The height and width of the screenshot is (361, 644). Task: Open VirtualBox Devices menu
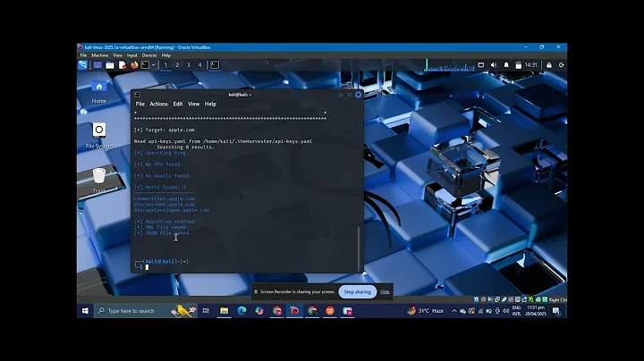pyautogui.click(x=149, y=55)
